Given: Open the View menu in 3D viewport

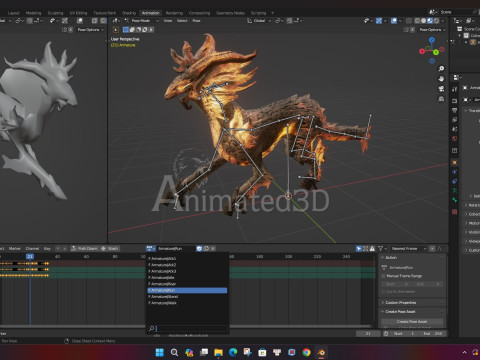Looking at the screenshot, I should (168, 21).
